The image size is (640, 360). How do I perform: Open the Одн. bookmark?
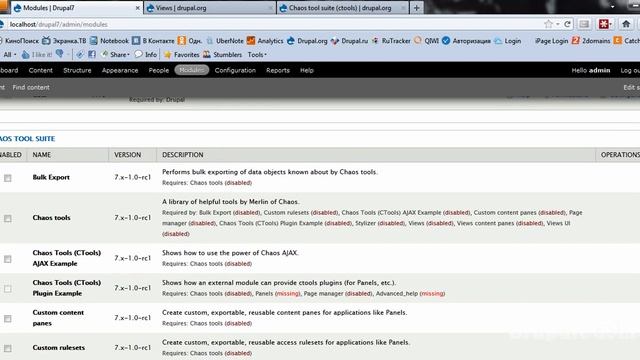(190, 41)
